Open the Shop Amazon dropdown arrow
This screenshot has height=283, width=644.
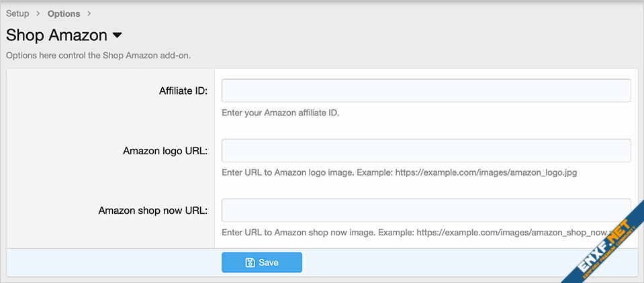click(117, 36)
